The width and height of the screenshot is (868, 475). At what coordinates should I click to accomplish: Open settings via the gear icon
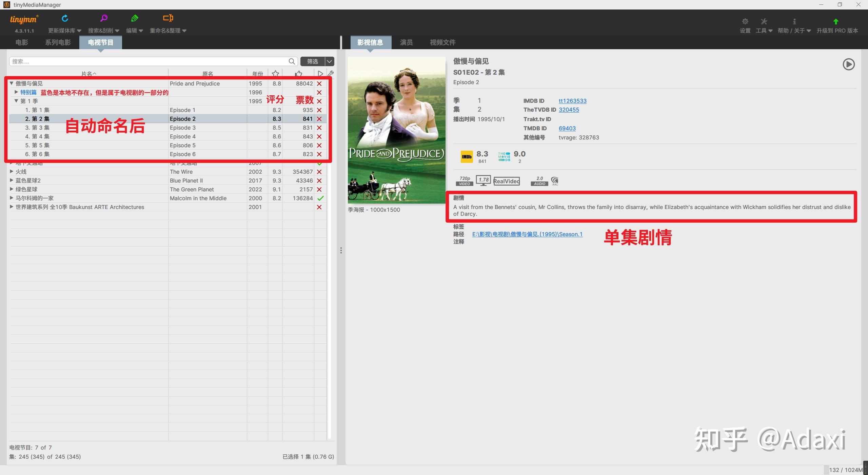click(745, 22)
